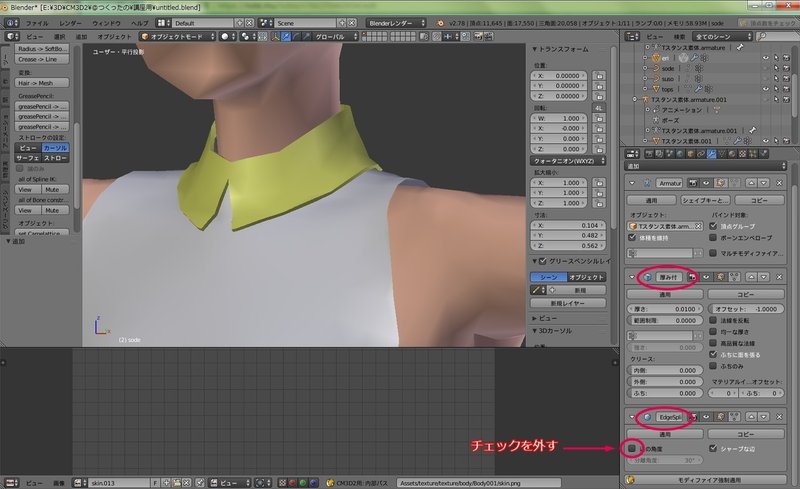Uncheck 体積を維持 checkbox
Screen dimensions: 800x489
(632, 237)
